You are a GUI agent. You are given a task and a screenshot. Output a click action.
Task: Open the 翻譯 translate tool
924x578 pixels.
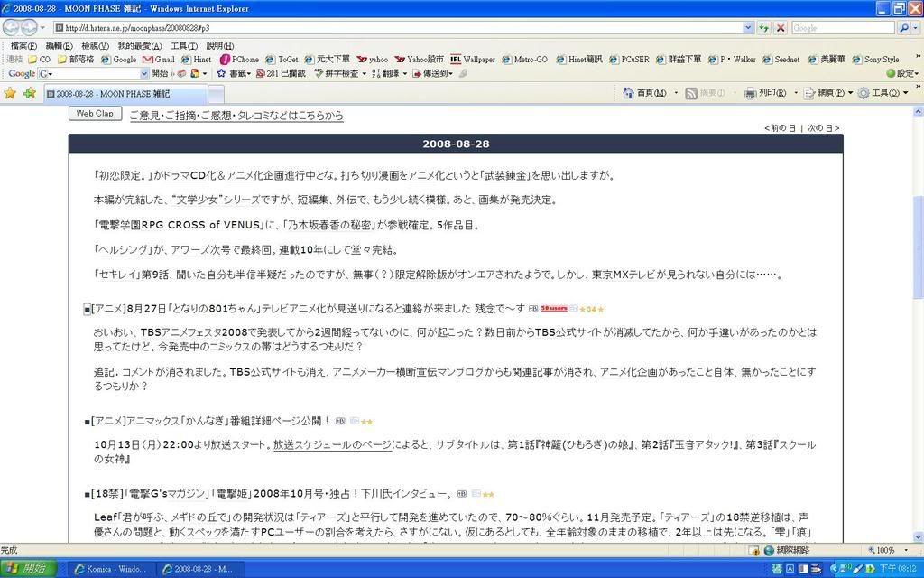pos(386,73)
